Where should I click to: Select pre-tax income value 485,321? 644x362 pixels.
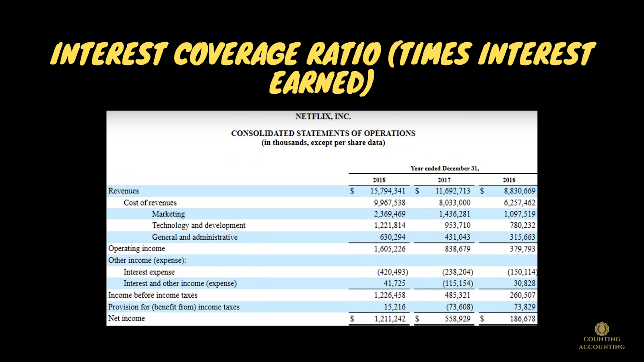pyautogui.click(x=457, y=295)
